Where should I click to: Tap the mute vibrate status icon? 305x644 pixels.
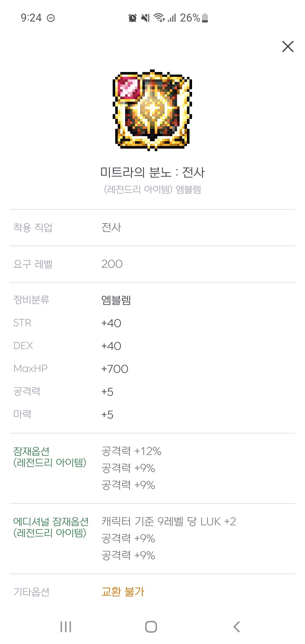click(x=146, y=18)
